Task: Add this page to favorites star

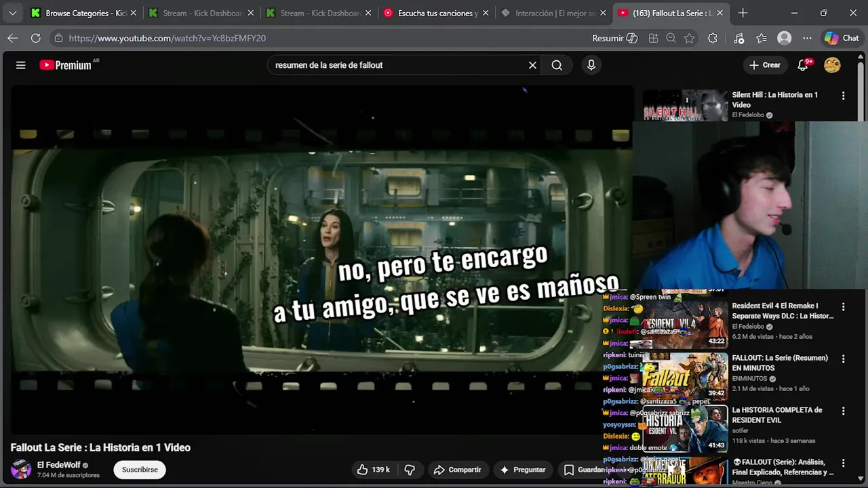Action: coord(690,38)
